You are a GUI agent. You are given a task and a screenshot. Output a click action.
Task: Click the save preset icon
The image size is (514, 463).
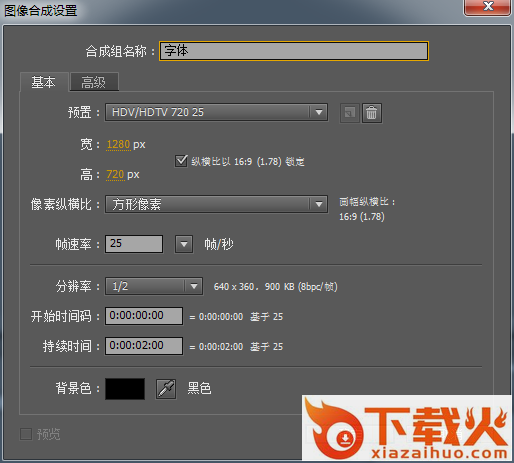(x=349, y=113)
